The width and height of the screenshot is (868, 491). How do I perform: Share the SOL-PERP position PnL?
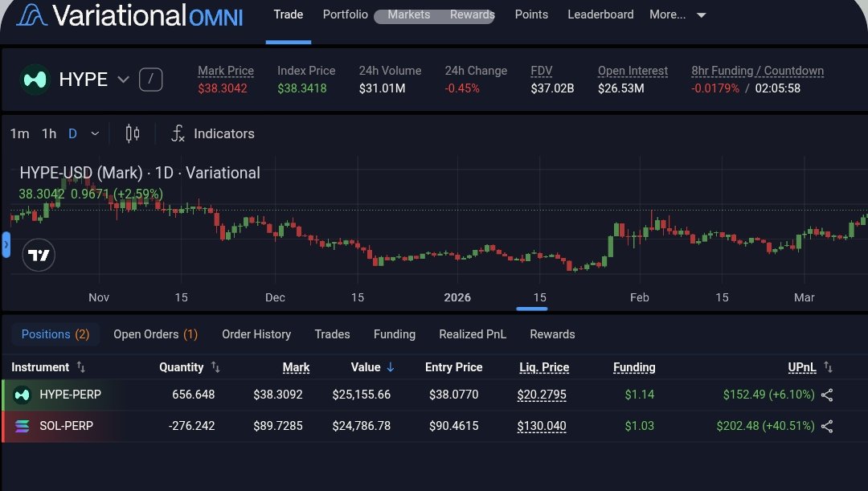(x=827, y=426)
